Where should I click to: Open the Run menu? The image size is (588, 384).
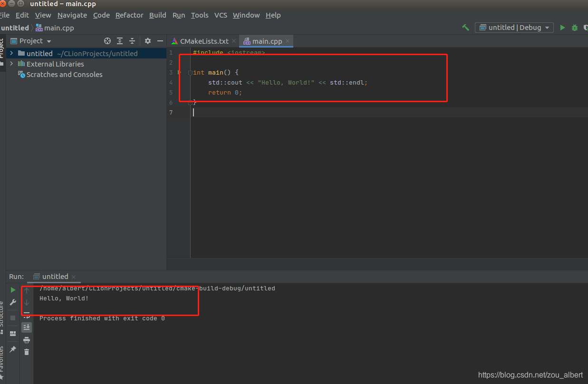[x=179, y=15]
